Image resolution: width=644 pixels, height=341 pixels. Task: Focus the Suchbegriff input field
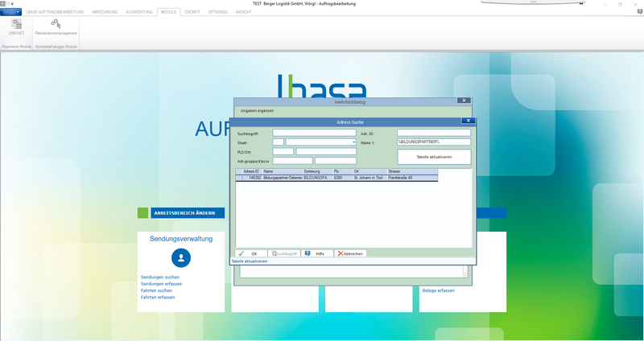pos(314,133)
